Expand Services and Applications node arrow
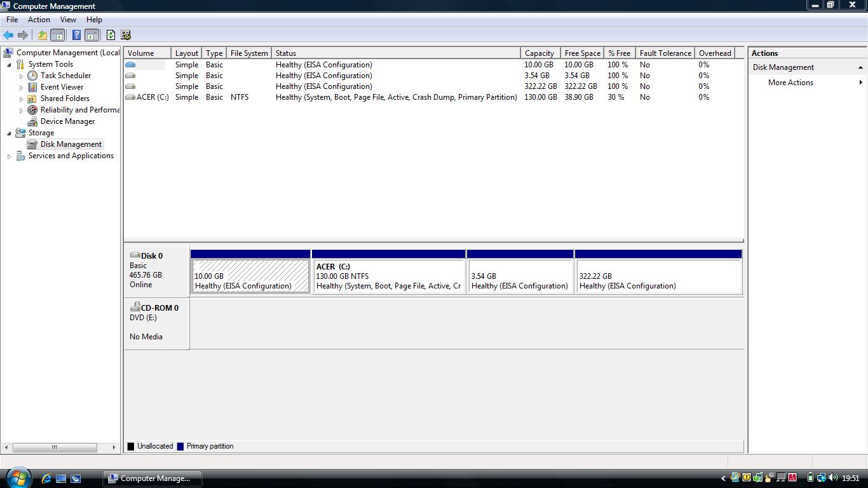The image size is (868, 488). coord(9,156)
